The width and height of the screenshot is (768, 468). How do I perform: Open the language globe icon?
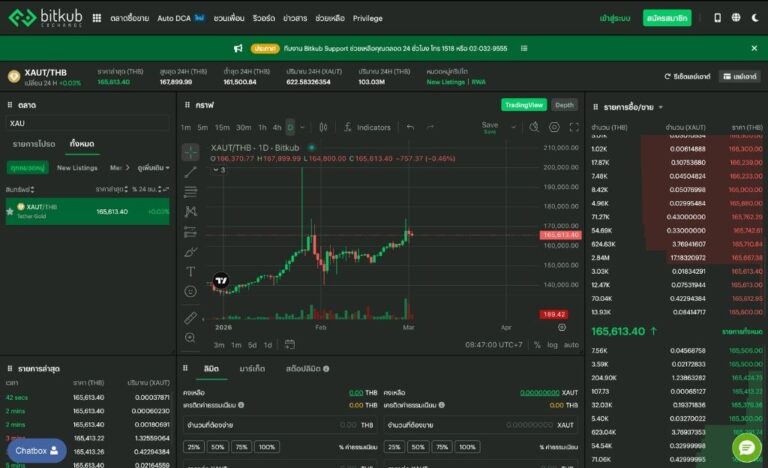[x=736, y=18]
